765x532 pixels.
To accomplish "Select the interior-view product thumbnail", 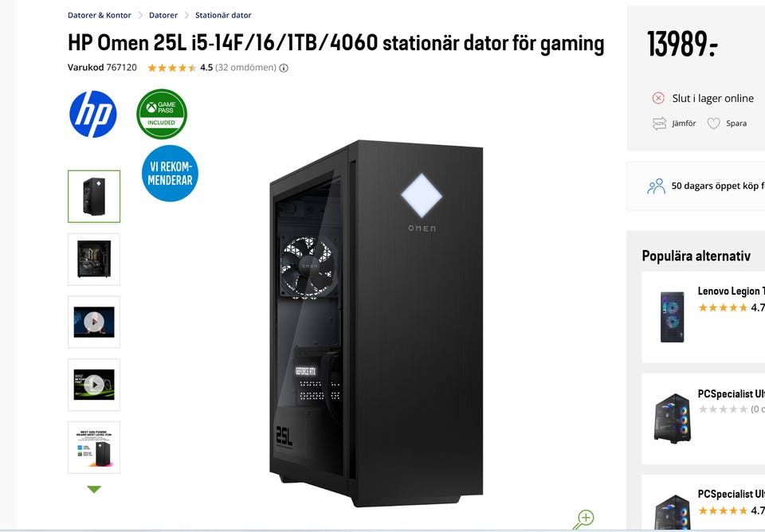I will point(94,260).
